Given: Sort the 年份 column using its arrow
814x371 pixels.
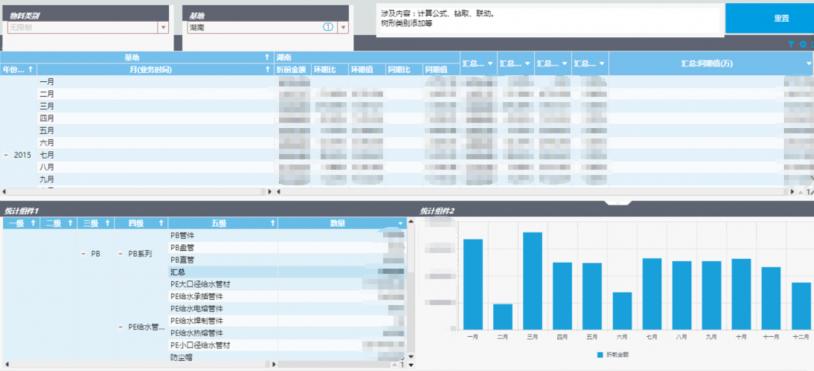Looking at the screenshot, I should coord(31,69).
